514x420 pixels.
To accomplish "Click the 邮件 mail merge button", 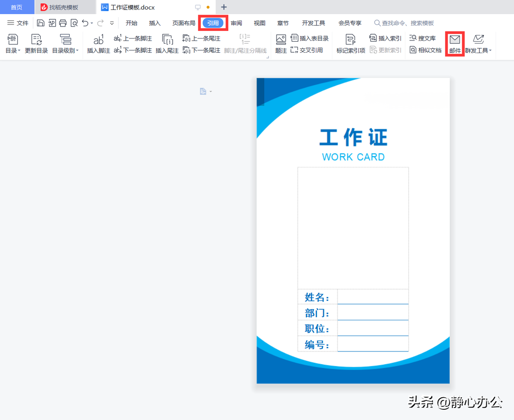I will click(x=455, y=44).
